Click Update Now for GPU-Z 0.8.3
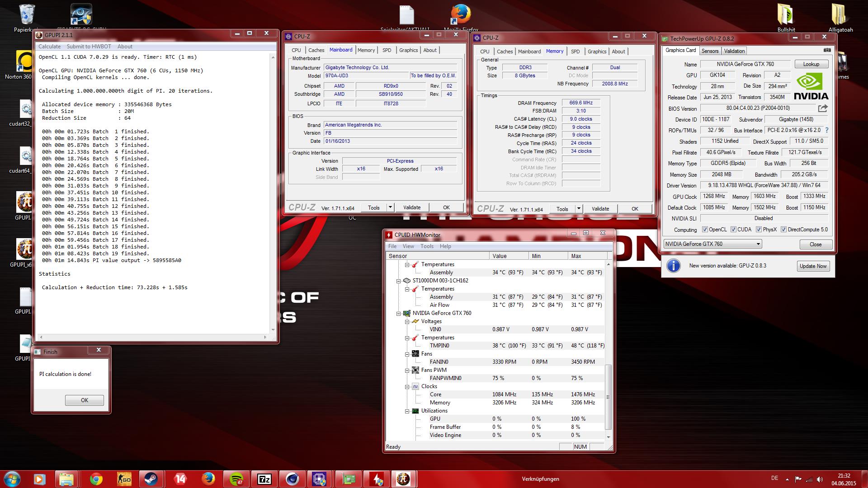 tap(813, 266)
